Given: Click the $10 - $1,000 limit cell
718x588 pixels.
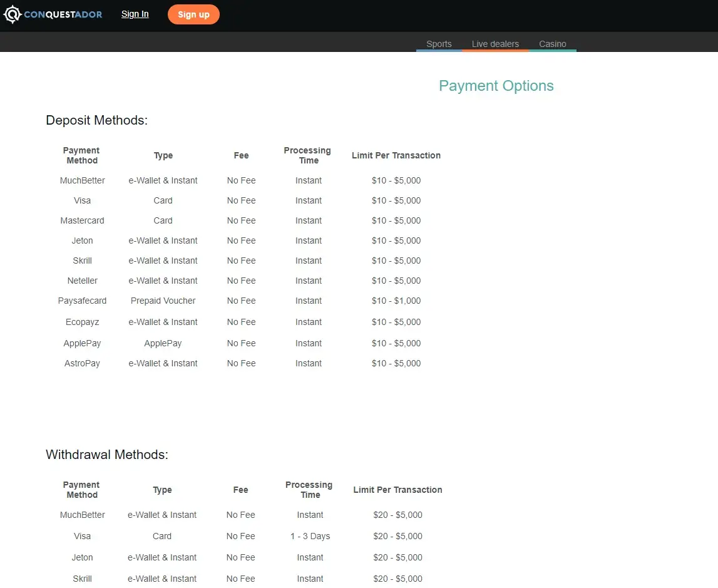Looking at the screenshot, I should click(x=396, y=301).
